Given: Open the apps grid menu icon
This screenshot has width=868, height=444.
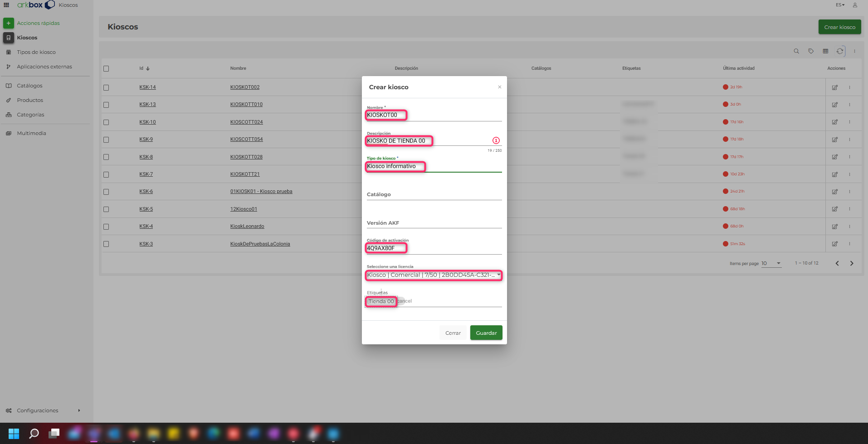Looking at the screenshot, I should click(6, 5).
